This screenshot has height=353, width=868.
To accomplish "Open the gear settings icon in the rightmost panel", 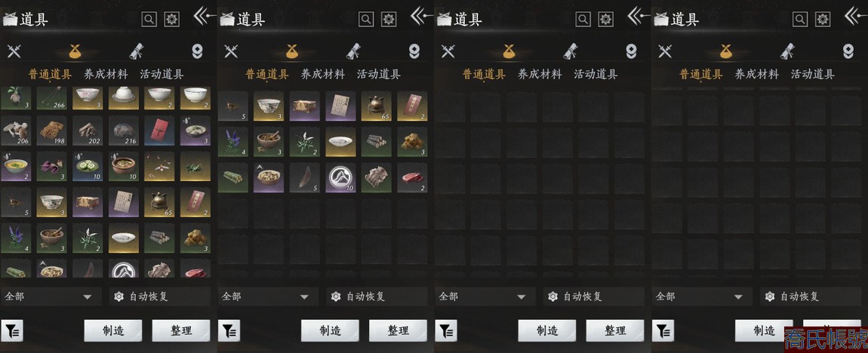I will tap(823, 20).
